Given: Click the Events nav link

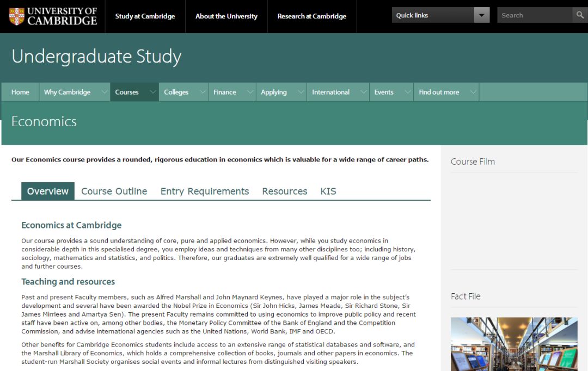Looking at the screenshot, I should [384, 92].
